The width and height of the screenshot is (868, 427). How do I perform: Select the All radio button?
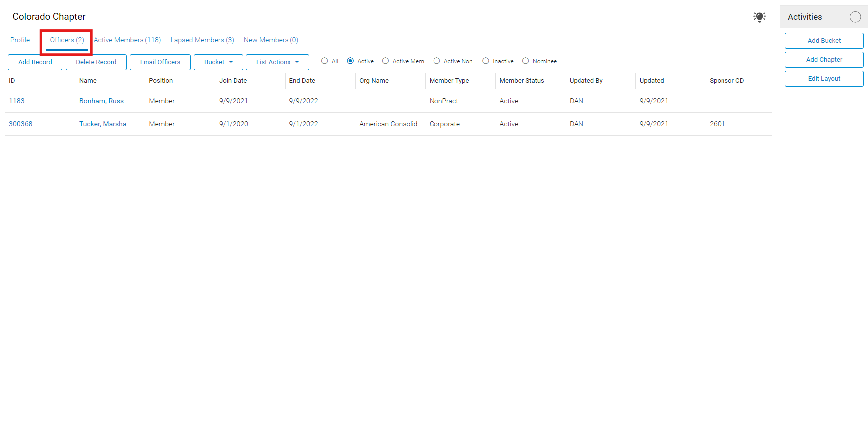(x=325, y=61)
